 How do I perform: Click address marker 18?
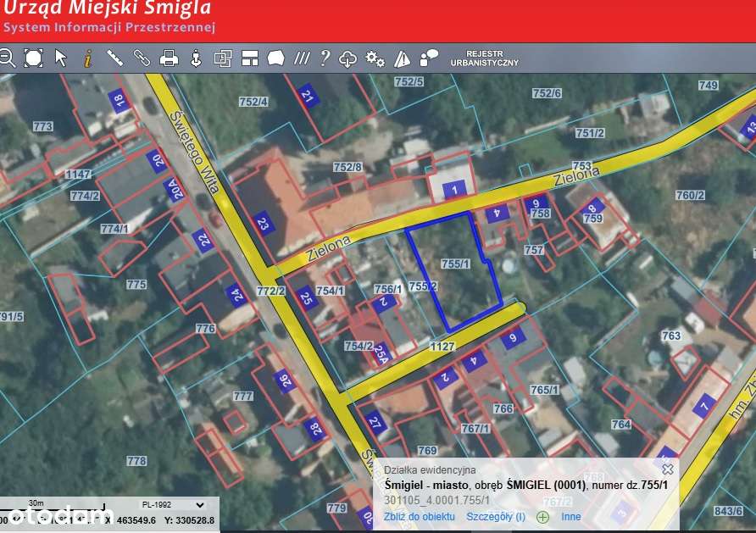[x=119, y=101]
